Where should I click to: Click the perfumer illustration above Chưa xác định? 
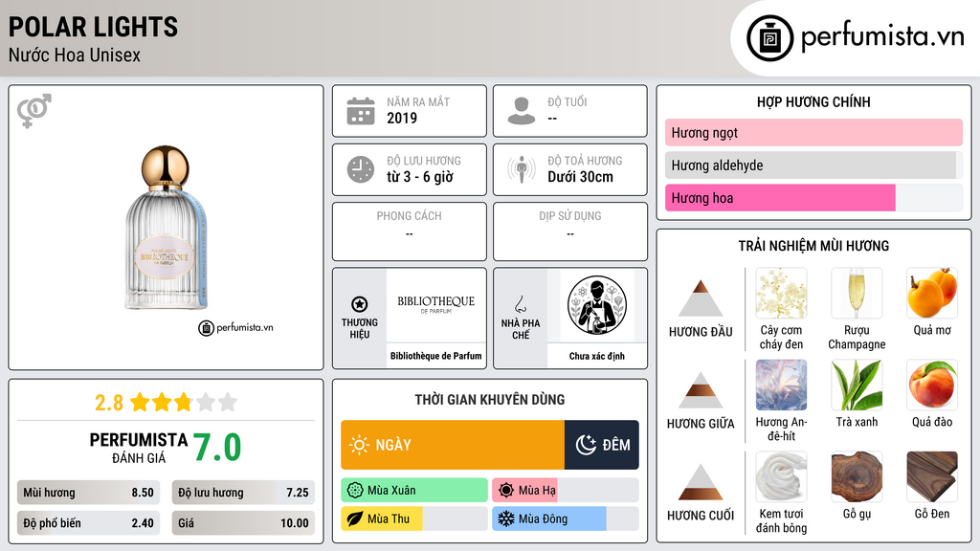coord(597,305)
